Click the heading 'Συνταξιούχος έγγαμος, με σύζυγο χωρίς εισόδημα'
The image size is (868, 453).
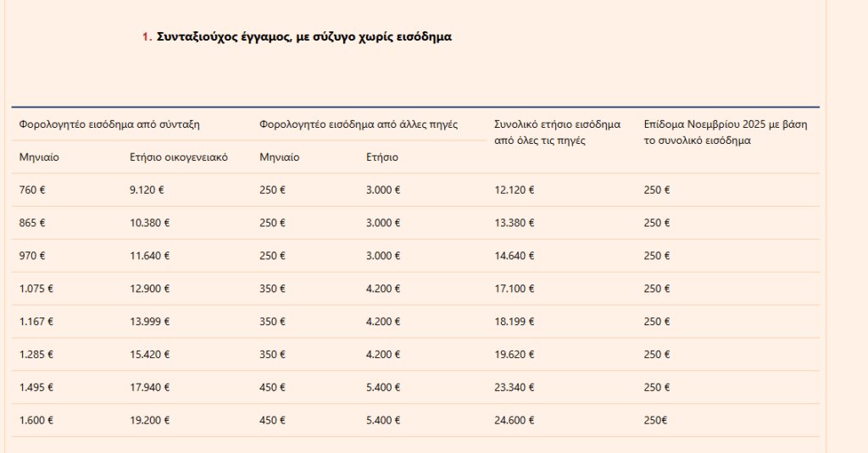point(304,36)
